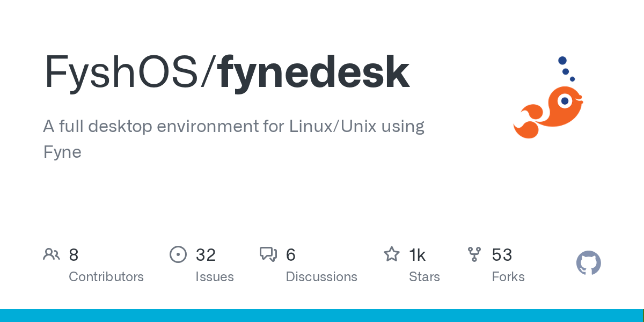Click the bold "fynedesk" repository name
The width and height of the screenshot is (644, 322).
point(314,72)
